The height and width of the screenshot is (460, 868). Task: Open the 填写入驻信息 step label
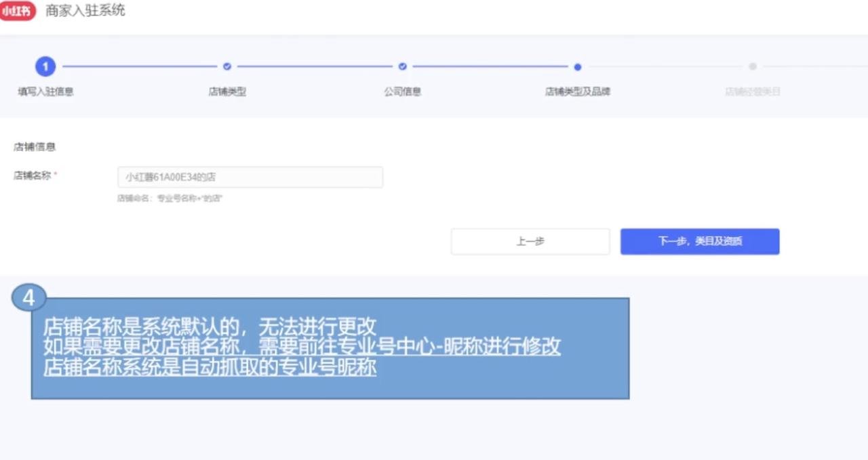(45, 91)
